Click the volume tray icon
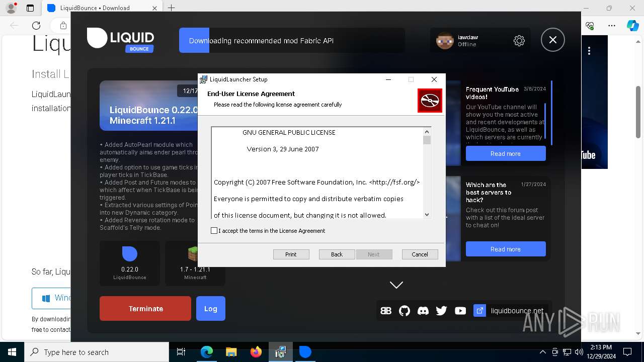Viewport: 644px width, 362px height. pyautogui.click(x=579, y=352)
